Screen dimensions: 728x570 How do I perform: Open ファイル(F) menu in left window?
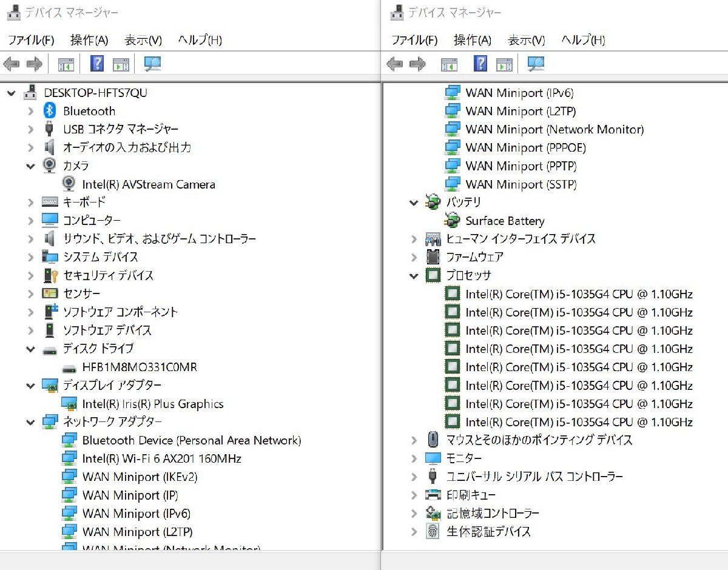tap(31, 40)
